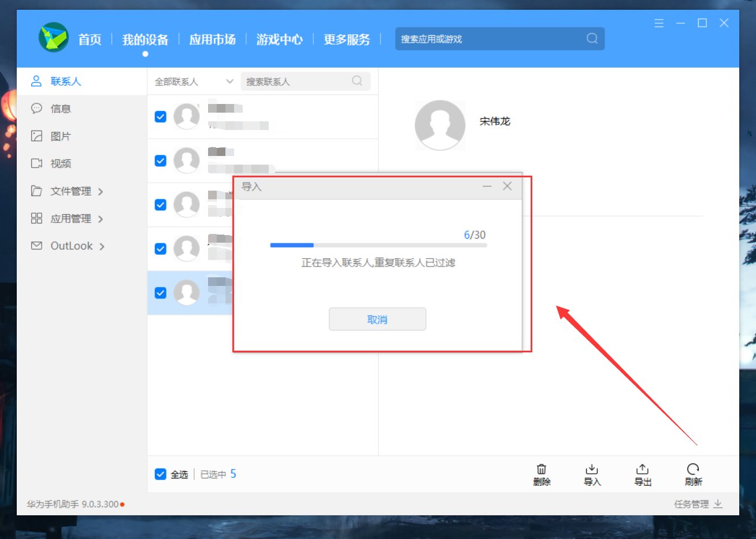756x539 pixels.
Task: Uncheck the last highlighted contact's checkbox
Action: pos(160,293)
